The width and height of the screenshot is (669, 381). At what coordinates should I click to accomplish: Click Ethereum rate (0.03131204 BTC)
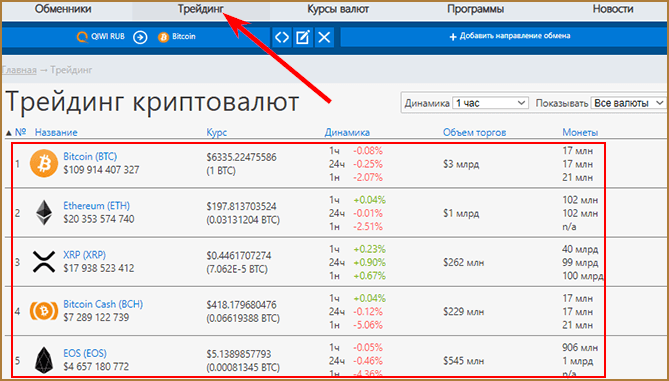(243, 220)
